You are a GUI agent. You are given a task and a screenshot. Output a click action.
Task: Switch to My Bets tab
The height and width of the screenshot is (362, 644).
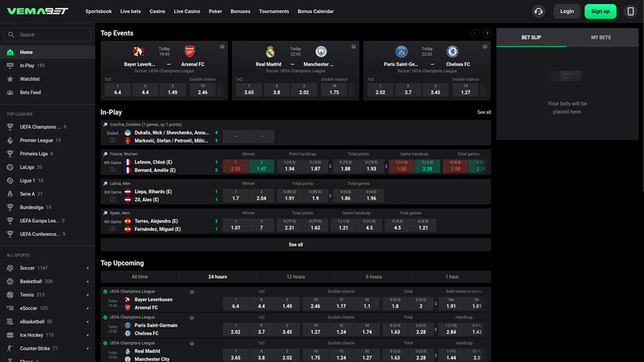601,37
